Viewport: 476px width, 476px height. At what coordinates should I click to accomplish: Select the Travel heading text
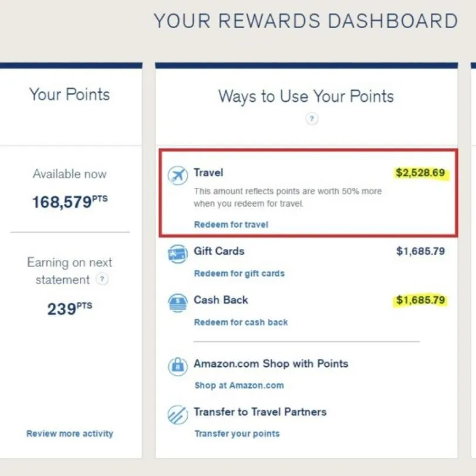click(208, 173)
